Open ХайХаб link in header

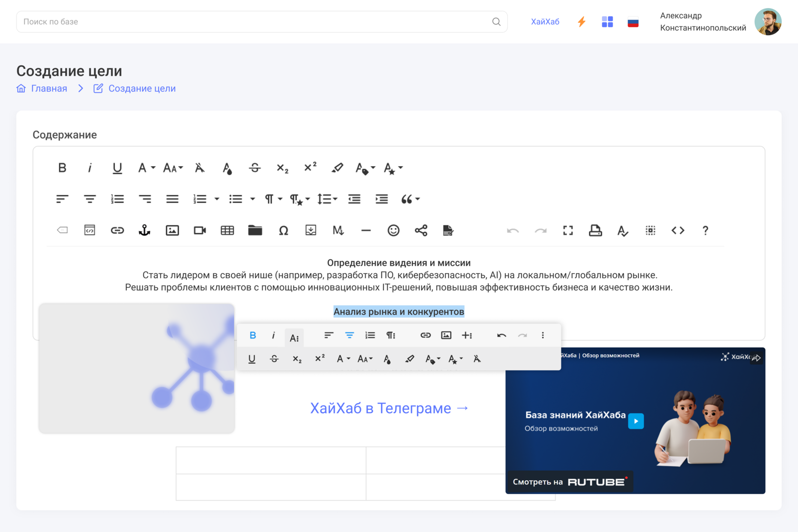545,22
